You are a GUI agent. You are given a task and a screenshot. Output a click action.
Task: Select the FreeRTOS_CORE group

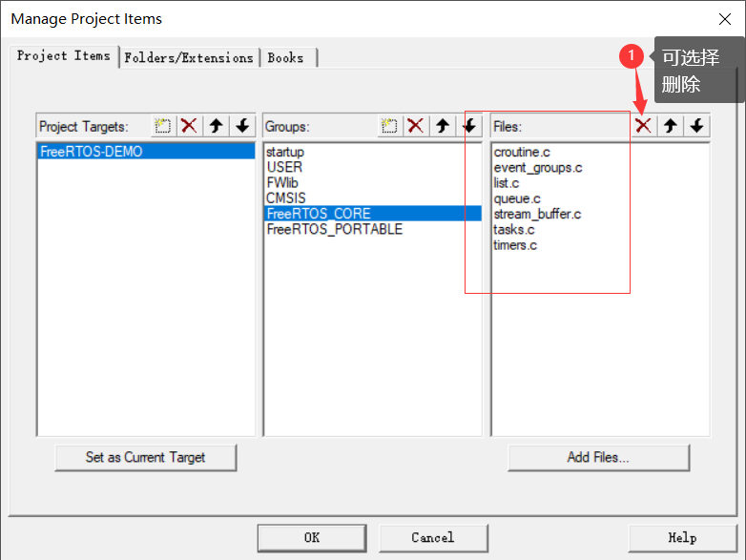373,214
